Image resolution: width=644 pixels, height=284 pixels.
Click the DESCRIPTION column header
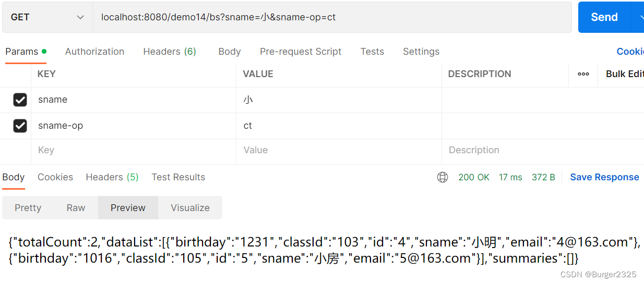click(x=480, y=74)
